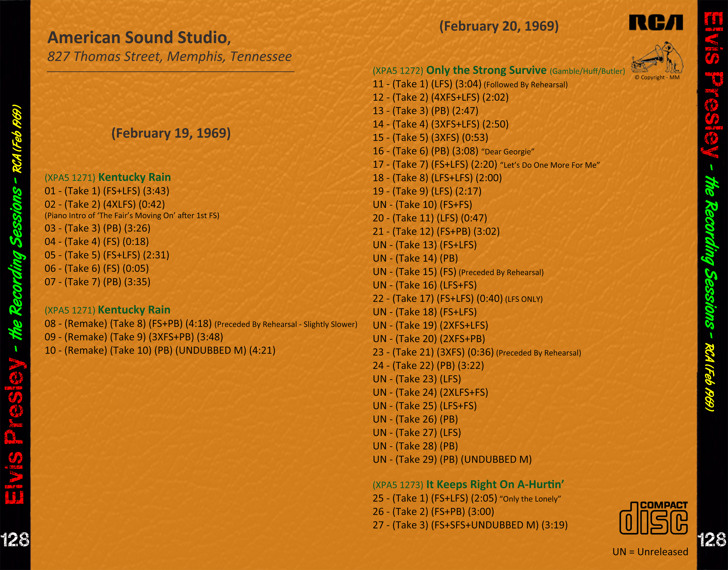
Task: Click the row 'UN - (Take 16) (LFS+FS)'
Action: pos(425,285)
